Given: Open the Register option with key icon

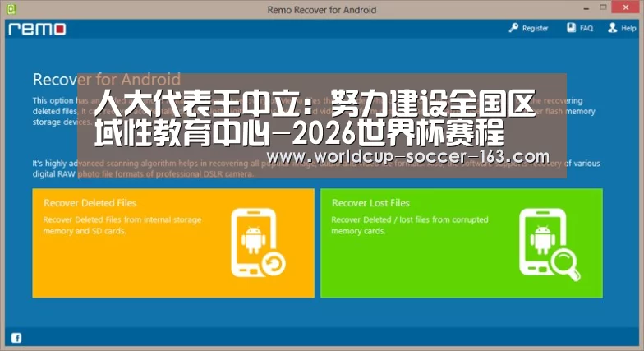Looking at the screenshot, I should pos(529,28).
